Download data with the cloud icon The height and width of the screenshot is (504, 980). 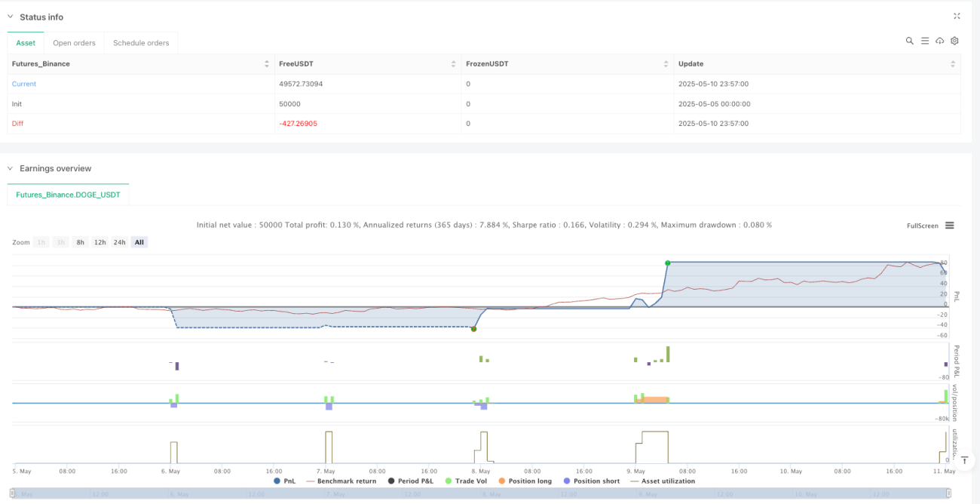point(940,41)
